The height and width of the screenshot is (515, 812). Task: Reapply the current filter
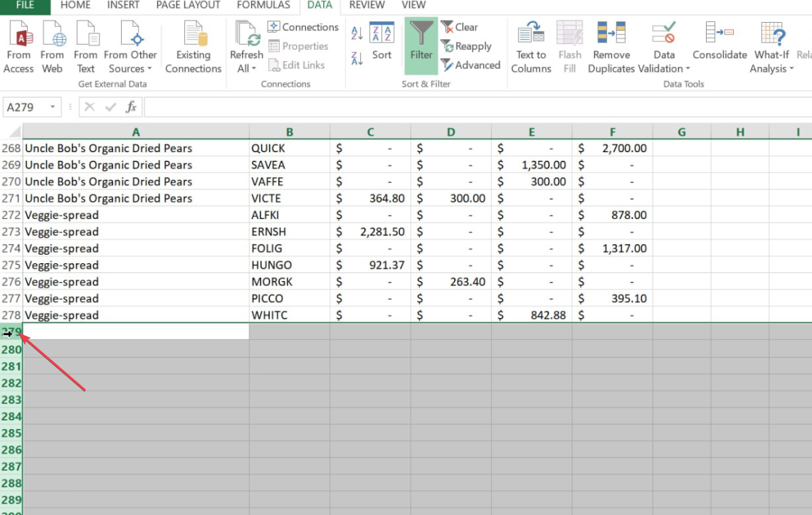tap(468, 46)
